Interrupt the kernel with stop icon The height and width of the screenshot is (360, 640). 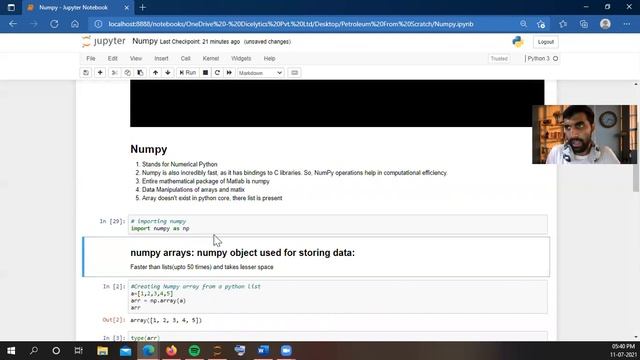205,73
